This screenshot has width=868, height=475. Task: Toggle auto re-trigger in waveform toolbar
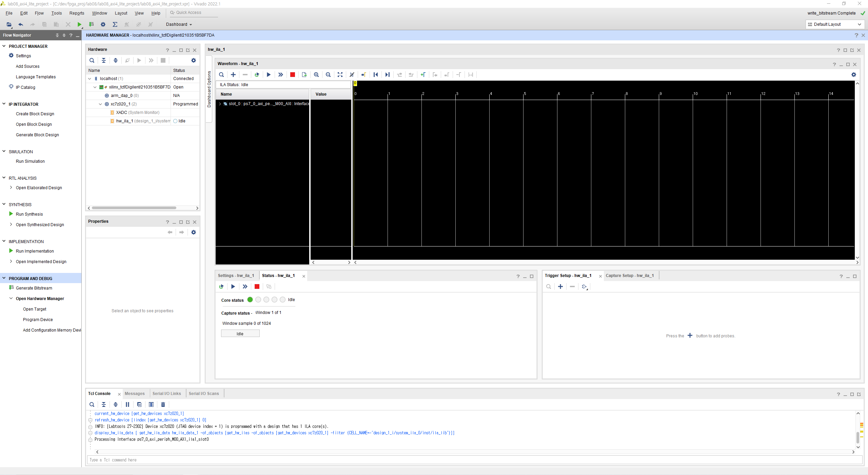[x=257, y=75]
